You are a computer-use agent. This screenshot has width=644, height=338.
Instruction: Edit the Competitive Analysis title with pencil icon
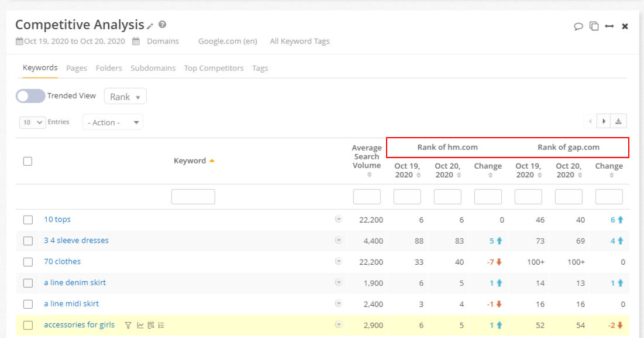pos(150,26)
